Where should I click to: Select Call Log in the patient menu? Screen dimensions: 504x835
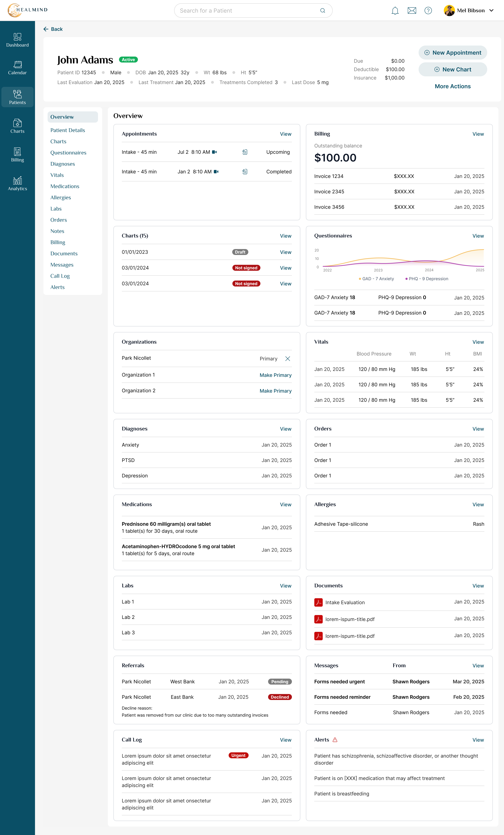click(60, 276)
